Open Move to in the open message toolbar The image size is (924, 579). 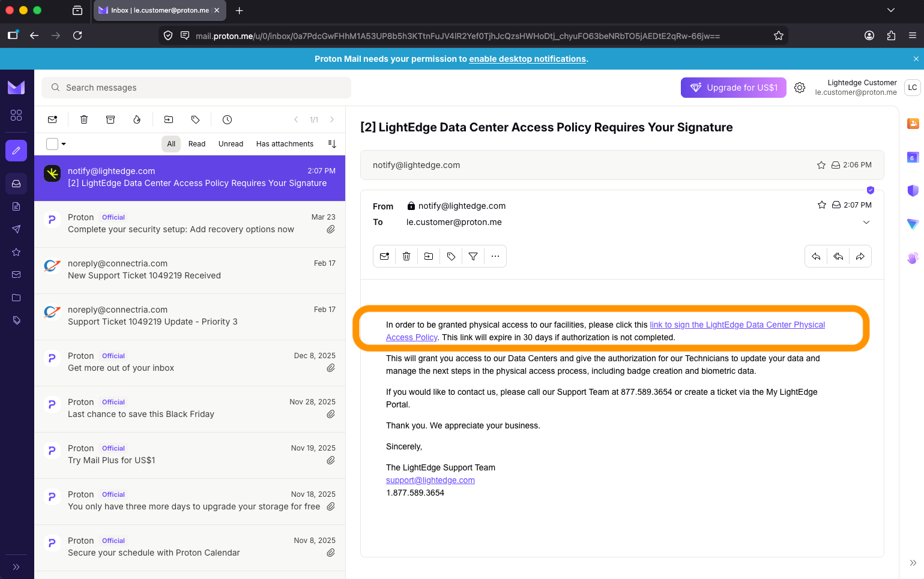click(429, 256)
